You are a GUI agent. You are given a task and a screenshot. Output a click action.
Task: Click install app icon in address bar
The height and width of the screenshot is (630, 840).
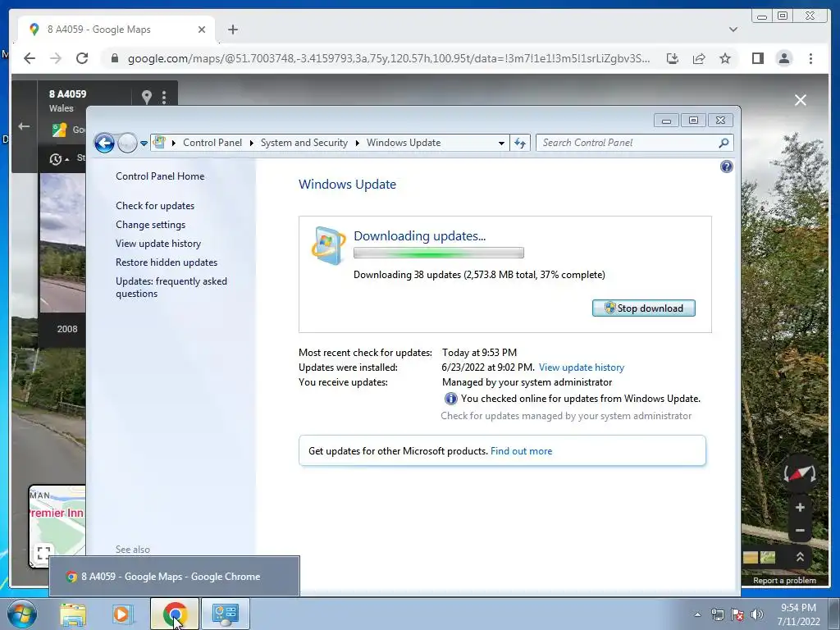coord(673,58)
